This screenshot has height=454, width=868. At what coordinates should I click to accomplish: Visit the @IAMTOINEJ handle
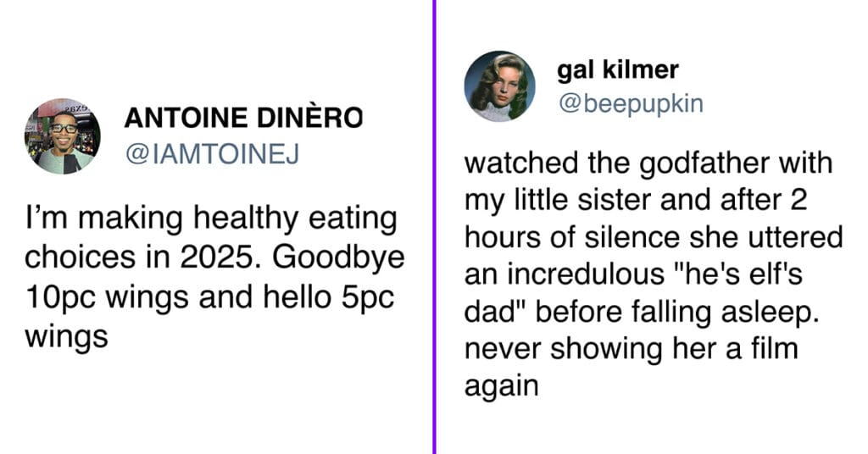coord(212,153)
